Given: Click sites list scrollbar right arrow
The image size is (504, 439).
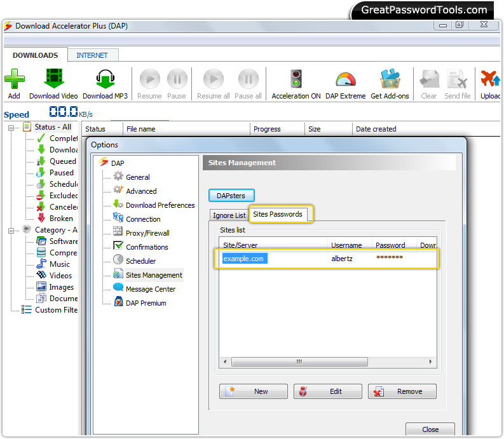Looking at the screenshot, I should click(431, 362).
